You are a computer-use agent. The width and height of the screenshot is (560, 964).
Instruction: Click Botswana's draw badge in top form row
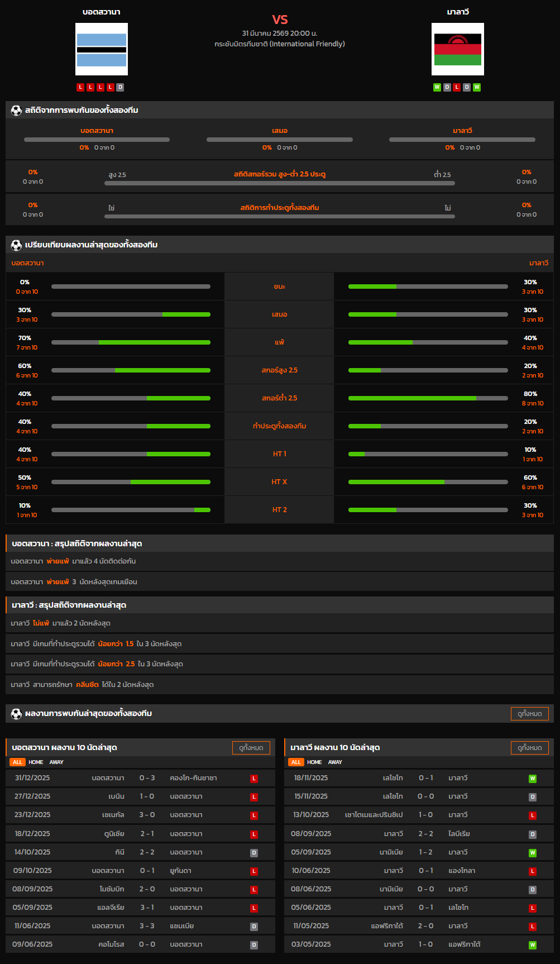pyautogui.click(x=120, y=87)
